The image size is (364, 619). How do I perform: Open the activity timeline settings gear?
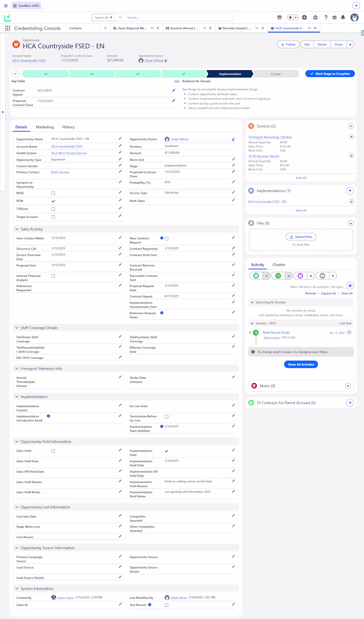pyautogui.click(x=350, y=286)
